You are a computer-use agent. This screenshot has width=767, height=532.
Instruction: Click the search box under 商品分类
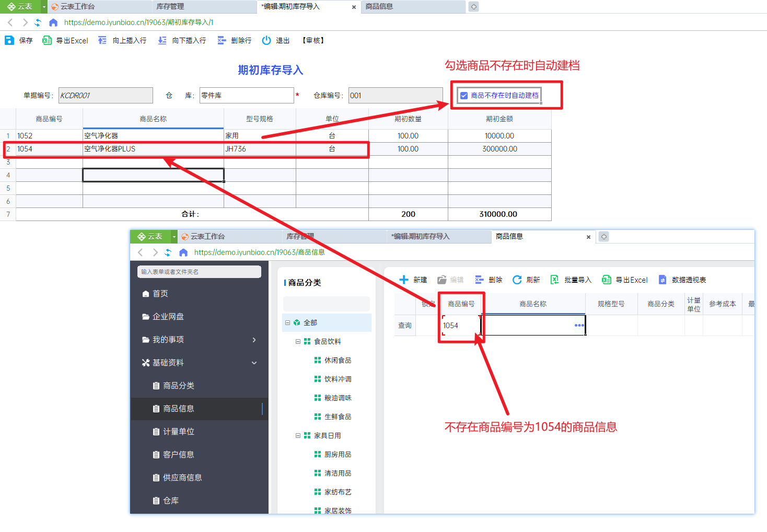pos(327,304)
